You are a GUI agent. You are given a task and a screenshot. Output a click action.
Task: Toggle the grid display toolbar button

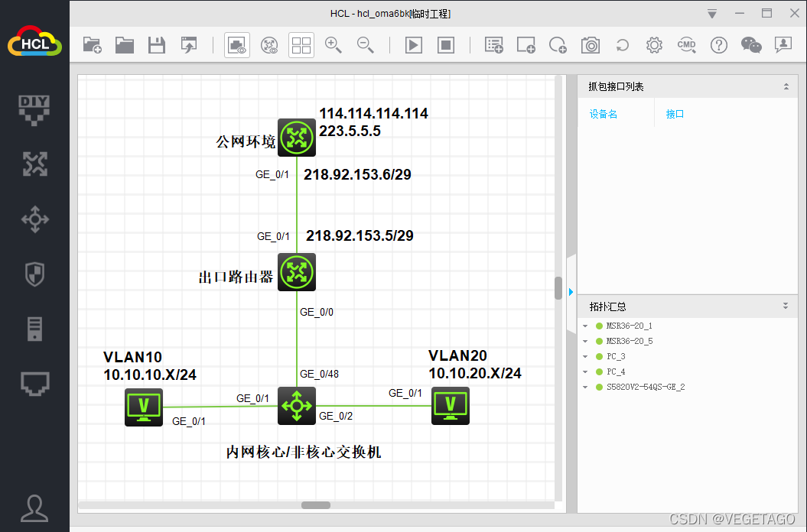coord(301,45)
